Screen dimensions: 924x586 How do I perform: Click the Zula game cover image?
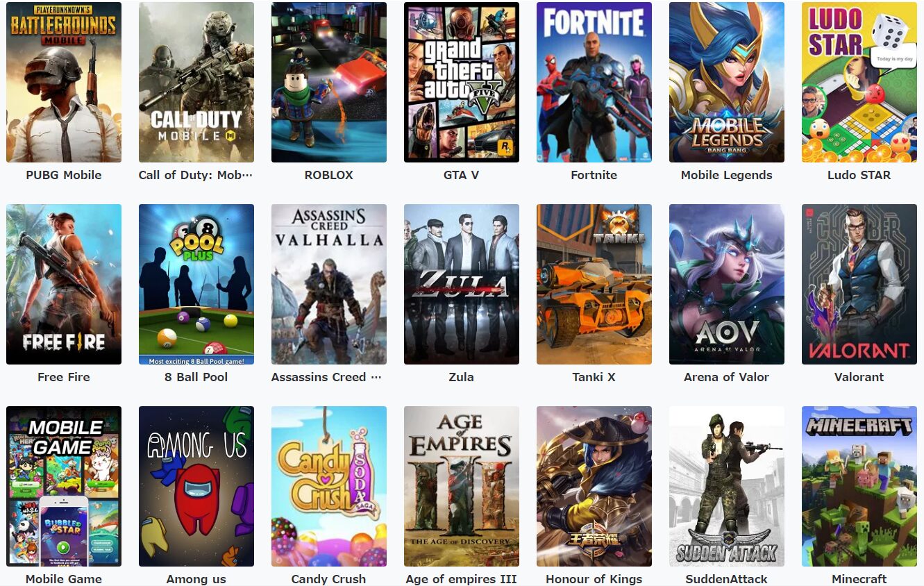(x=462, y=284)
